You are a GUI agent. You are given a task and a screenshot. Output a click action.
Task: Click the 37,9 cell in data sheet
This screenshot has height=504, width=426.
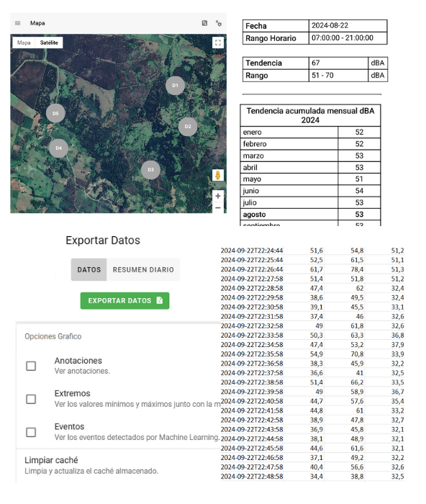397,345
